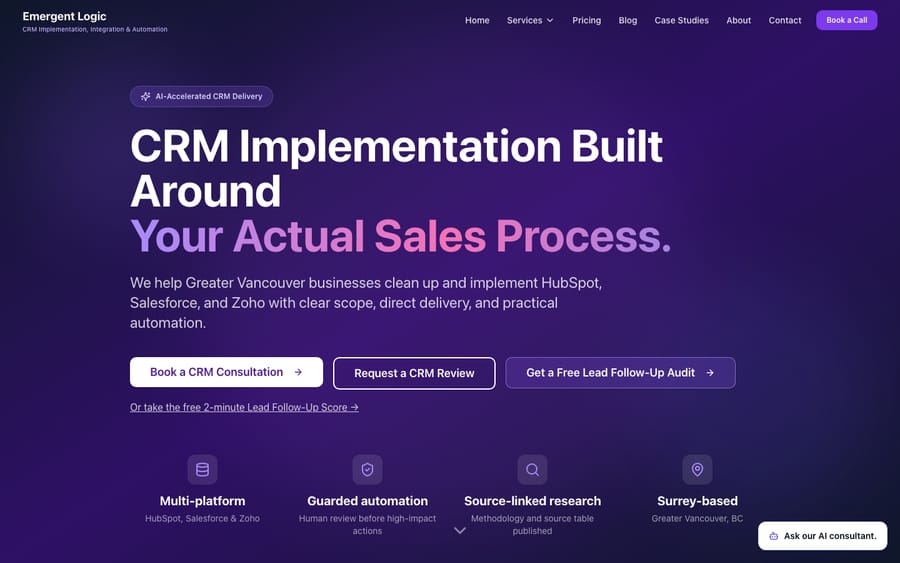Screen dimensions: 900x563
Task: Click the AI-Accelerated CRM Delivery badge
Action: tap(201, 96)
